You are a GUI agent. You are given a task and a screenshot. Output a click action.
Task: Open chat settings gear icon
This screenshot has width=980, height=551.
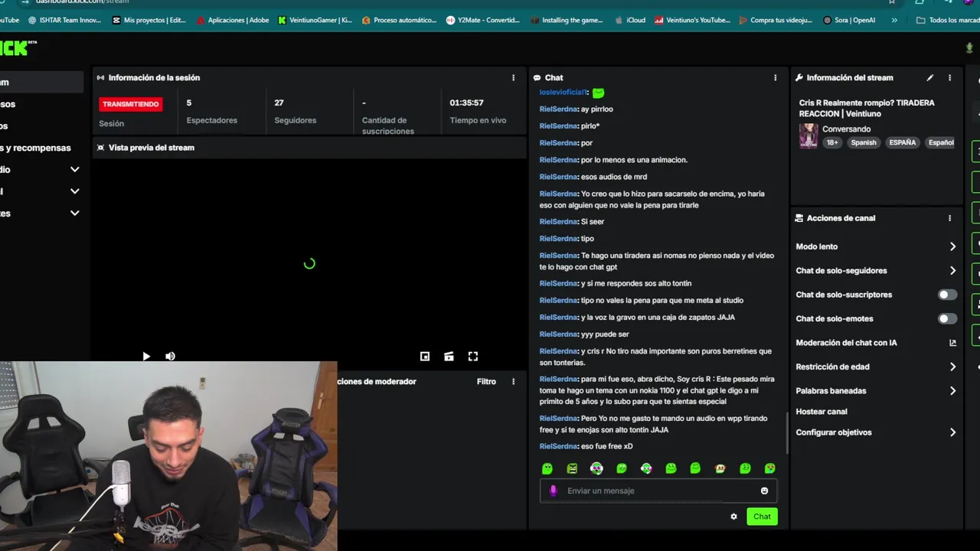tap(733, 517)
